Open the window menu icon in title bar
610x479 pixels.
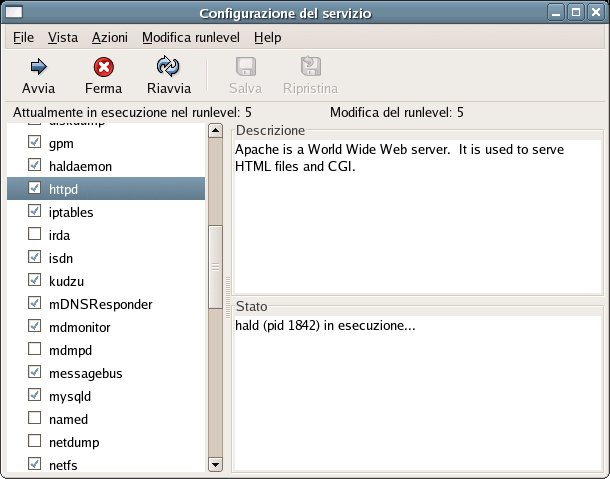(14, 12)
